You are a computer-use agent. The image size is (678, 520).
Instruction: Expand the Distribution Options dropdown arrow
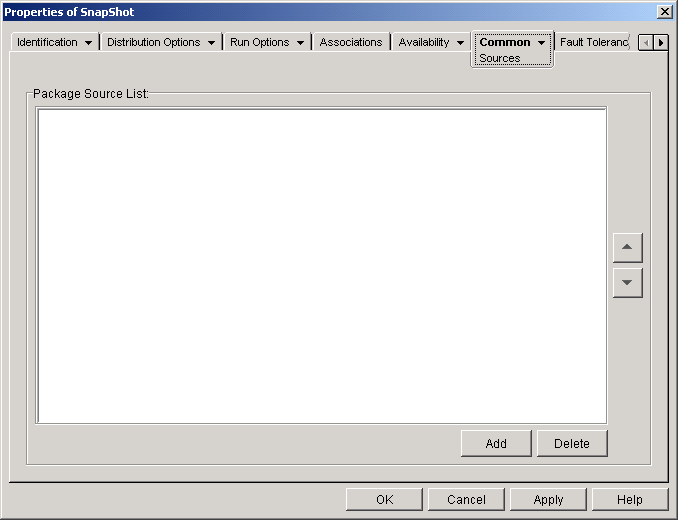point(211,43)
